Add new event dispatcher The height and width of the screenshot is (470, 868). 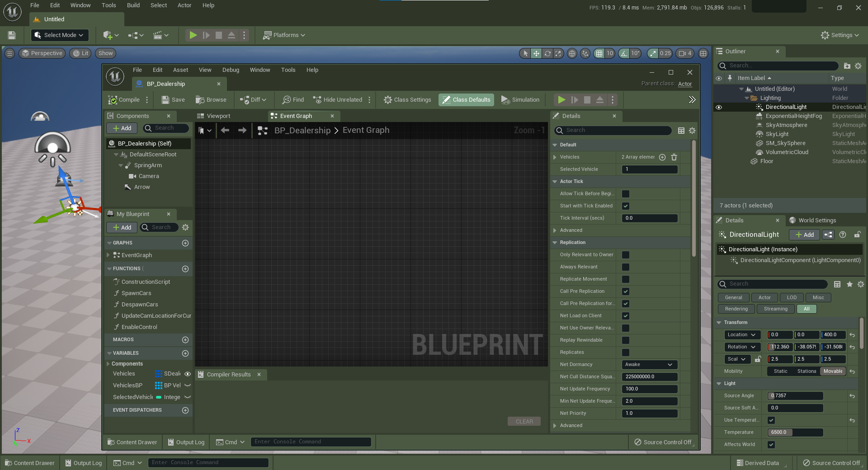click(185, 410)
